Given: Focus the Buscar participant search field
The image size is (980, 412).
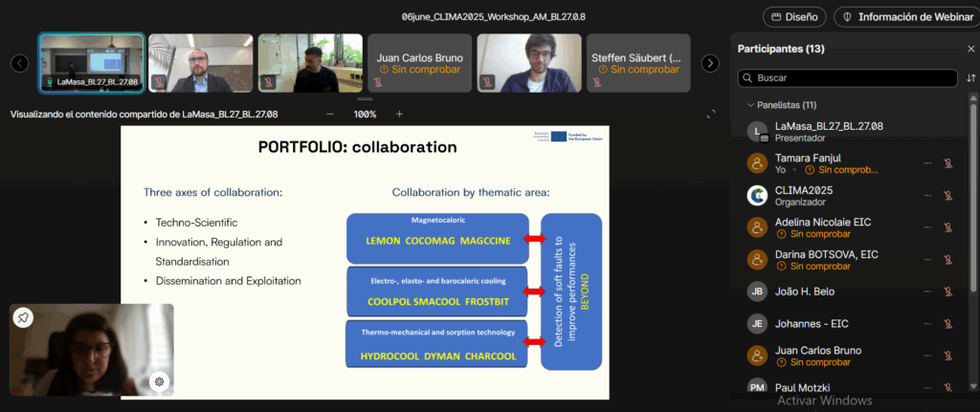Looking at the screenshot, I should pyautogui.click(x=848, y=78).
